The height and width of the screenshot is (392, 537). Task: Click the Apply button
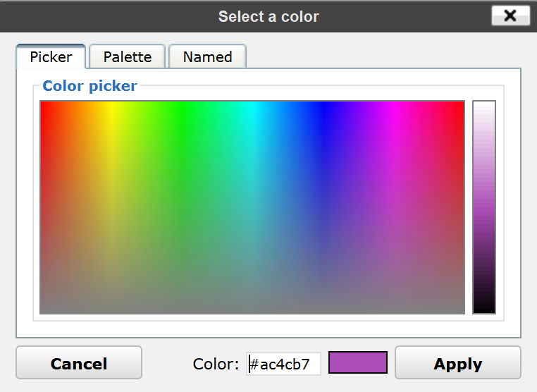point(457,364)
